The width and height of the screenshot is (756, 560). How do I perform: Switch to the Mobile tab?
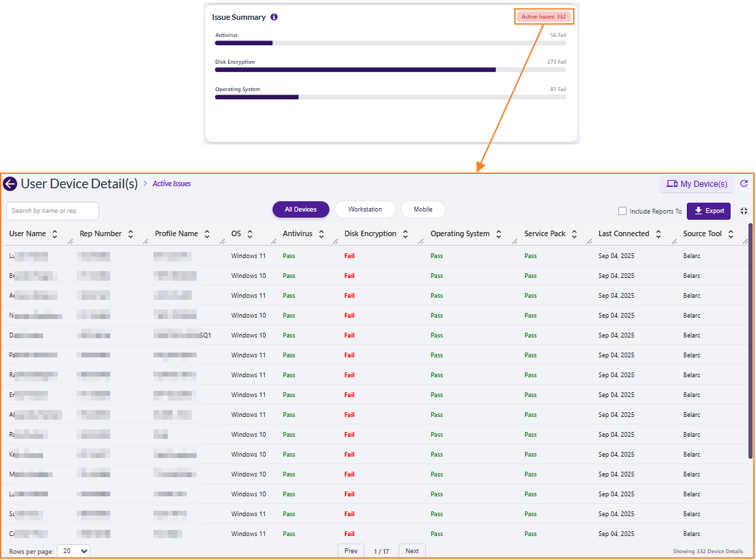[x=423, y=209]
